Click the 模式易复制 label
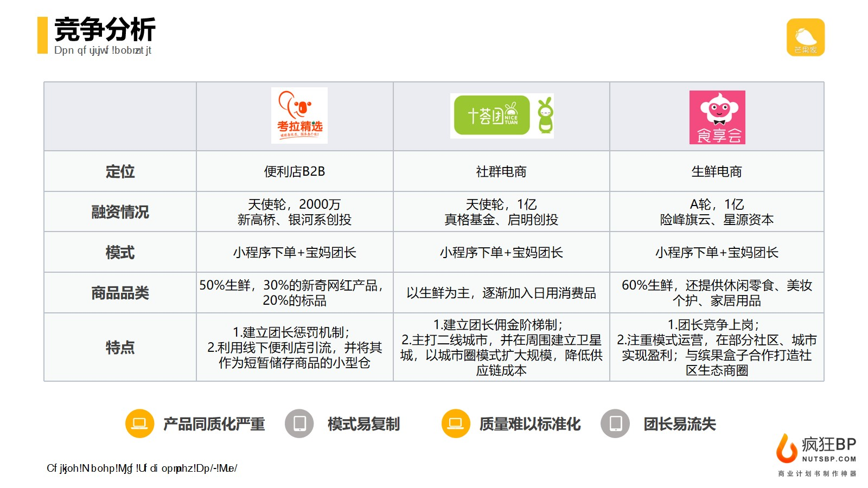The width and height of the screenshot is (868, 488). (363, 424)
